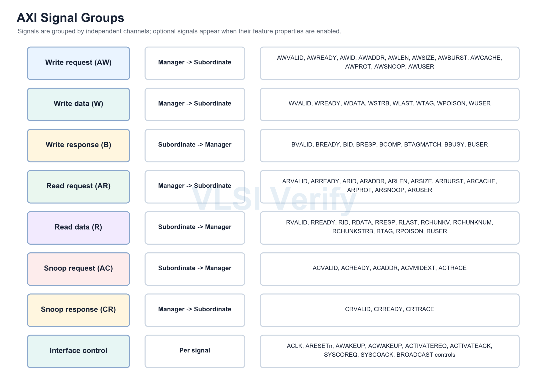Image resolution: width=549 pixels, height=392 pixels.
Task: Click the WVALID, WREADY signal list box
Action: coord(390,104)
